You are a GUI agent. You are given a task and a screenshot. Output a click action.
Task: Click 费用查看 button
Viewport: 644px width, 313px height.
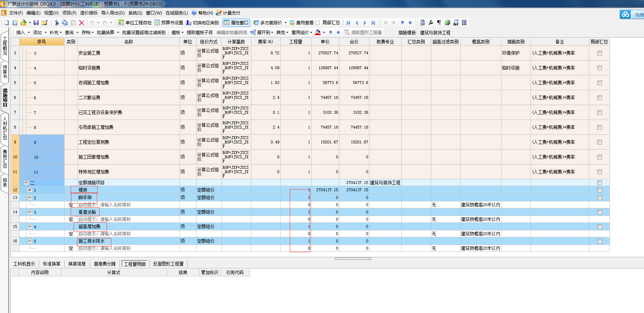301,22
